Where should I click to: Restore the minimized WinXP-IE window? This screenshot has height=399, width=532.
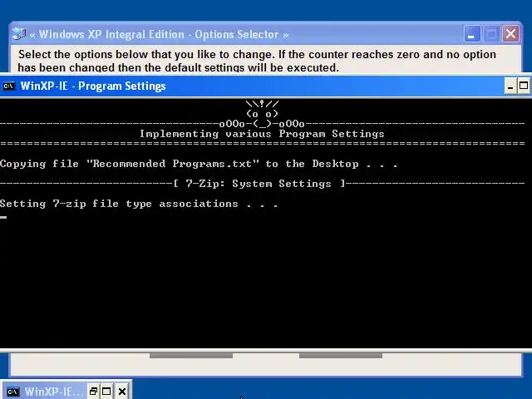[x=93, y=392]
